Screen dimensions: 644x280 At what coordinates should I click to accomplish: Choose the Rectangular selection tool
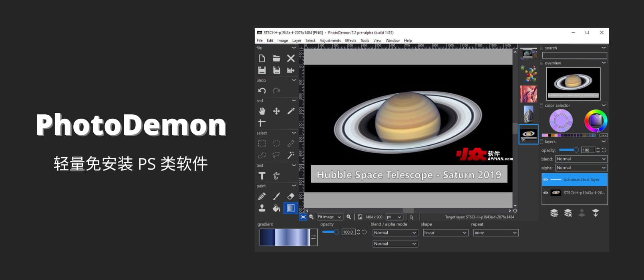click(x=262, y=144)
